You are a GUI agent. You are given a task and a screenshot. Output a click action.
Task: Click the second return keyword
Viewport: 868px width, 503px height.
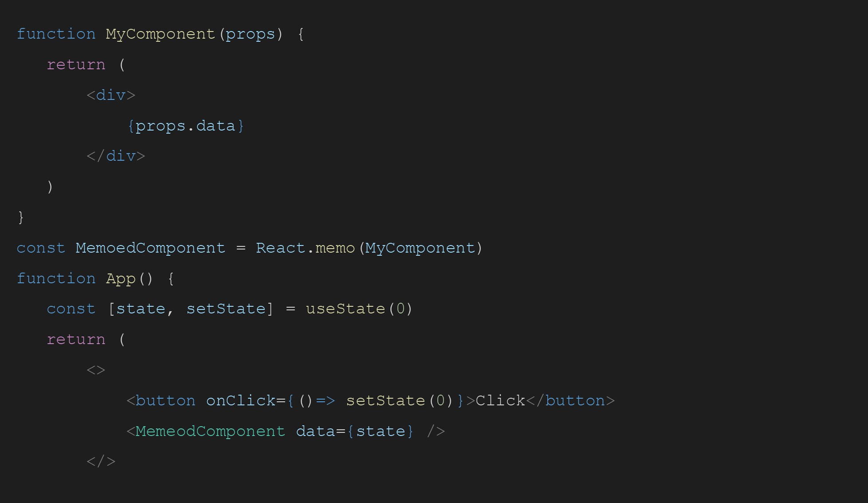(76, 340)
